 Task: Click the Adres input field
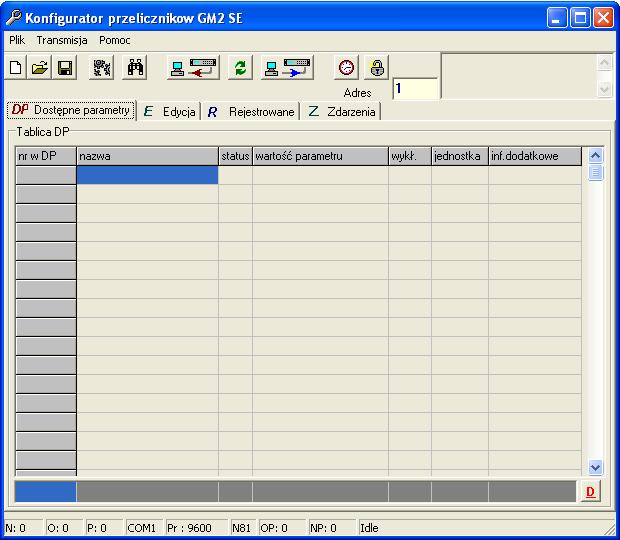click(416, 89)
